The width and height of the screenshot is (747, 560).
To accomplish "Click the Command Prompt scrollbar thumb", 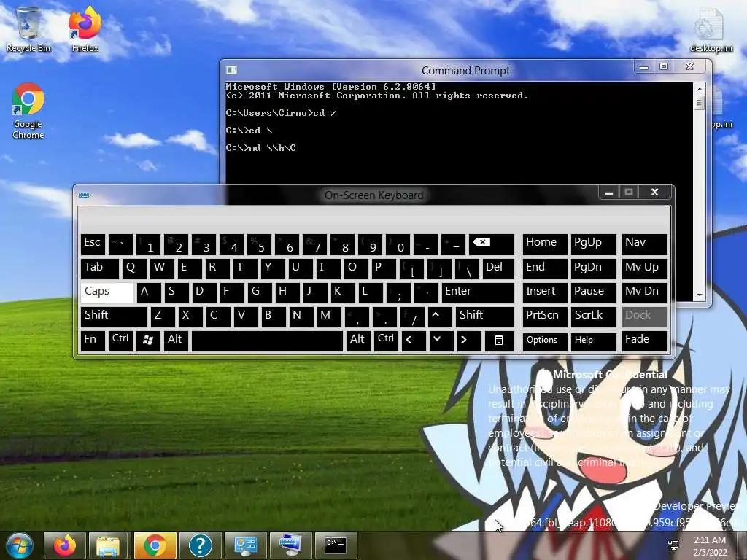I will (699, 103).
